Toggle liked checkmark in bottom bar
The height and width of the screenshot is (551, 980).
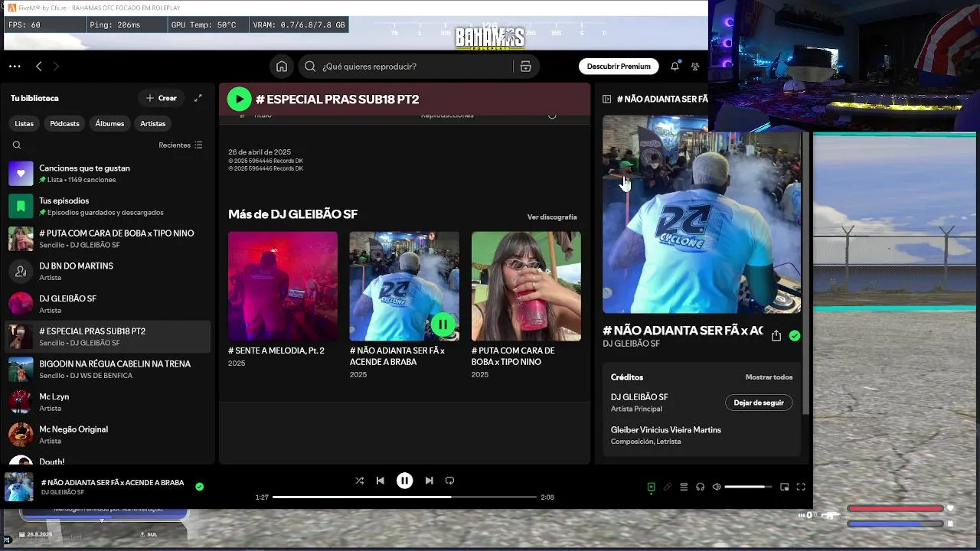(x=199, y=486)
